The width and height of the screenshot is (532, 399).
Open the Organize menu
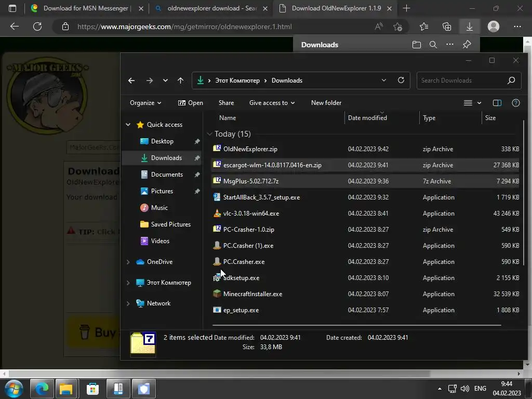[x=145, y=103]
